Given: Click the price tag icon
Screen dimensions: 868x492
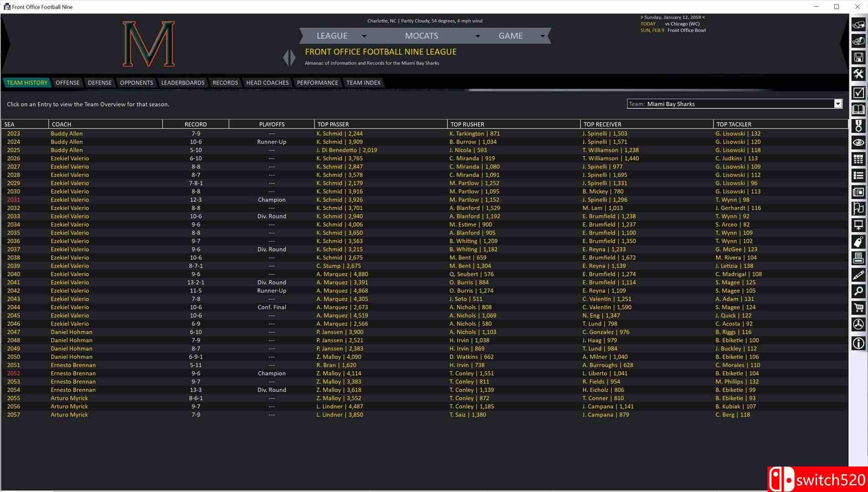Looking at the screenshot, I should coord(858,241).
